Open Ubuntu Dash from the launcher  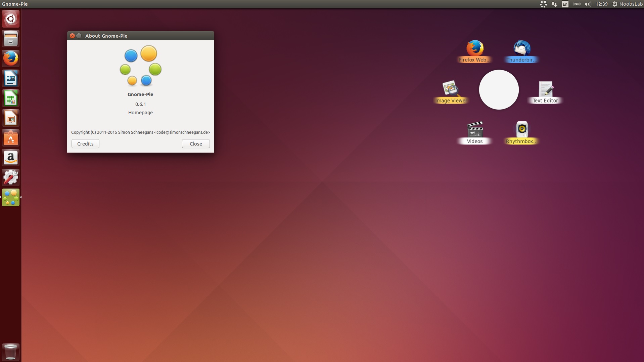click(x=11, y=19)
